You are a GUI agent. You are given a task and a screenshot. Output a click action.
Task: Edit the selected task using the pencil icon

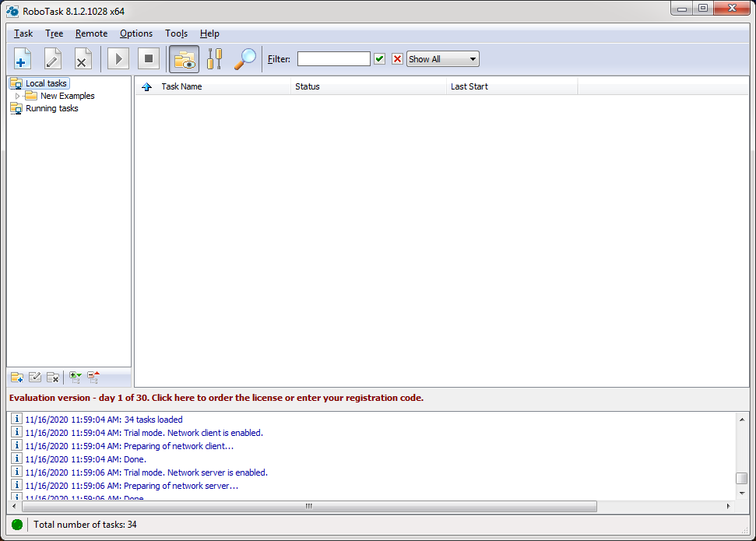(x=52, y=58)
